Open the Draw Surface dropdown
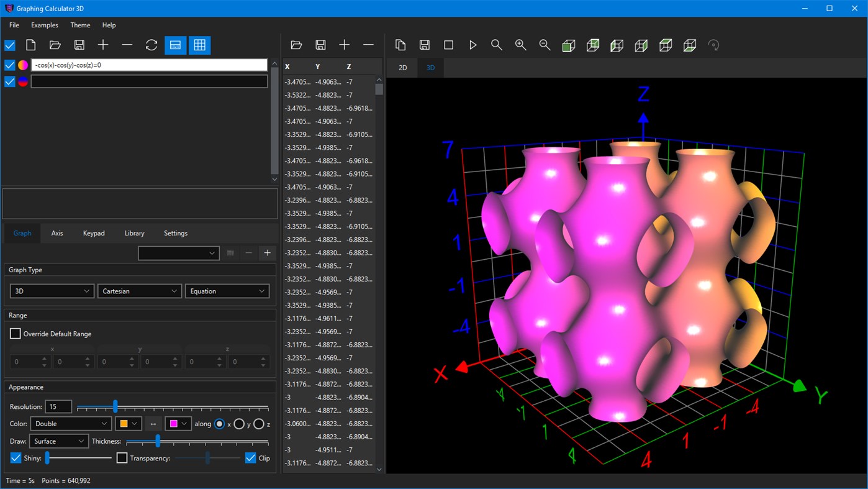The image size is (868, 489). (x=58, y=441)
